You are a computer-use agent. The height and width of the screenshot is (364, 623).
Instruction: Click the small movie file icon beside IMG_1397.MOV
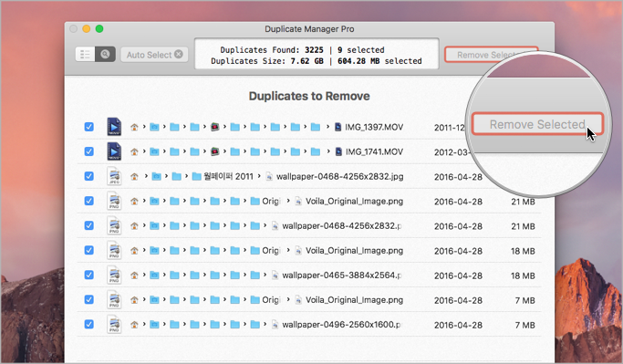[x=337, y=127]
